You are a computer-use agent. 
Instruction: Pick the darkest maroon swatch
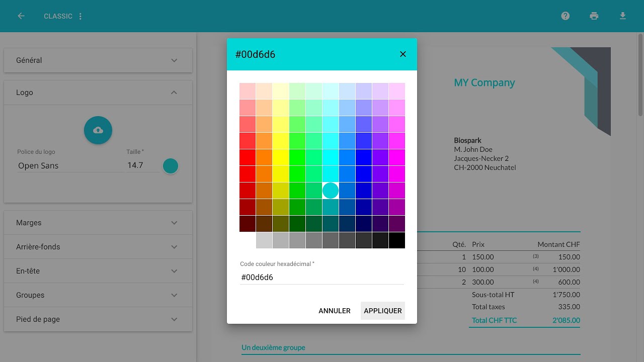248,224
